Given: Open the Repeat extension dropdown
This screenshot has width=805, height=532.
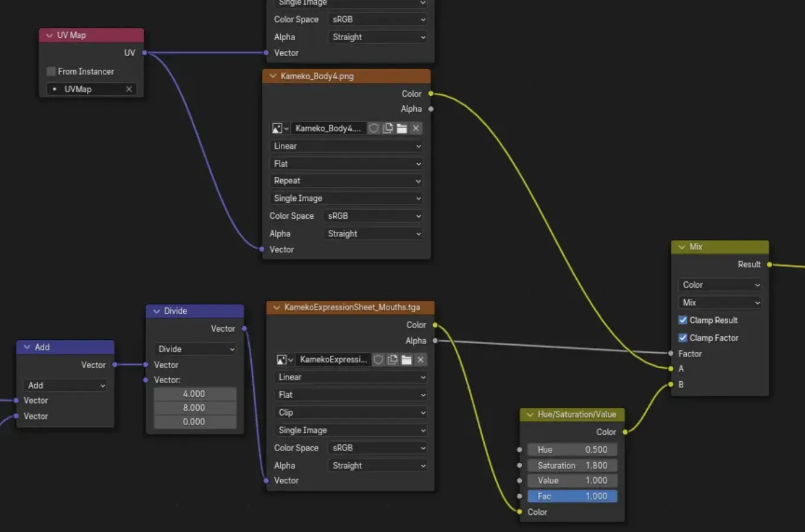Looking at the screenshot, I should click(346, 181).
